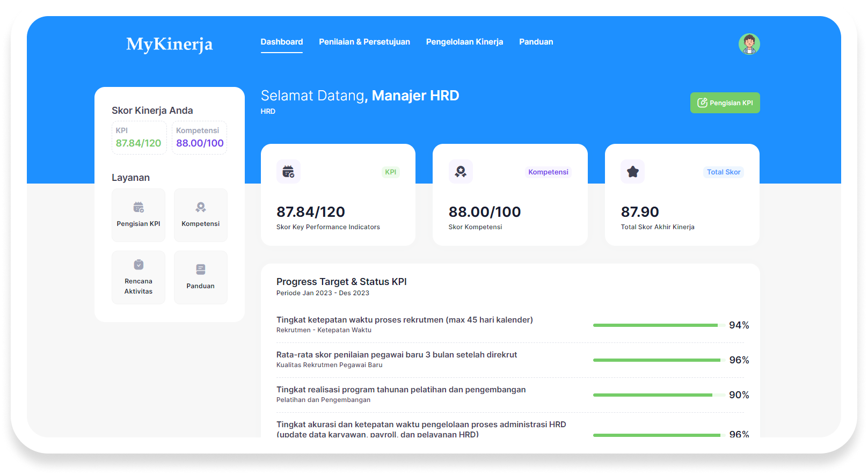The height and width of the screenshot is (475, 868).
Task: Open Pengelolaan Kinerja menu
Action: 464,42
